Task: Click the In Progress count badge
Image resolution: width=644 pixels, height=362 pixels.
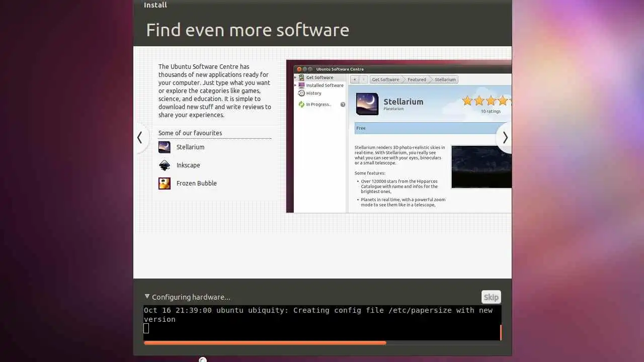Action: 343,105
